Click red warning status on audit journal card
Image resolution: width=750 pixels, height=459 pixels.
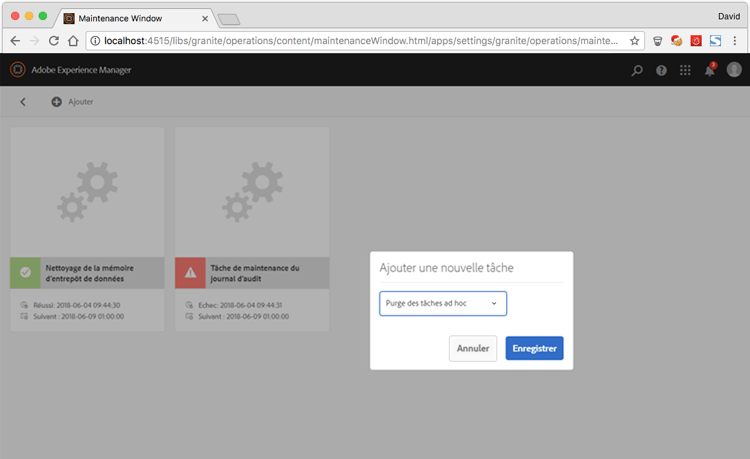(x=190, y=273)
